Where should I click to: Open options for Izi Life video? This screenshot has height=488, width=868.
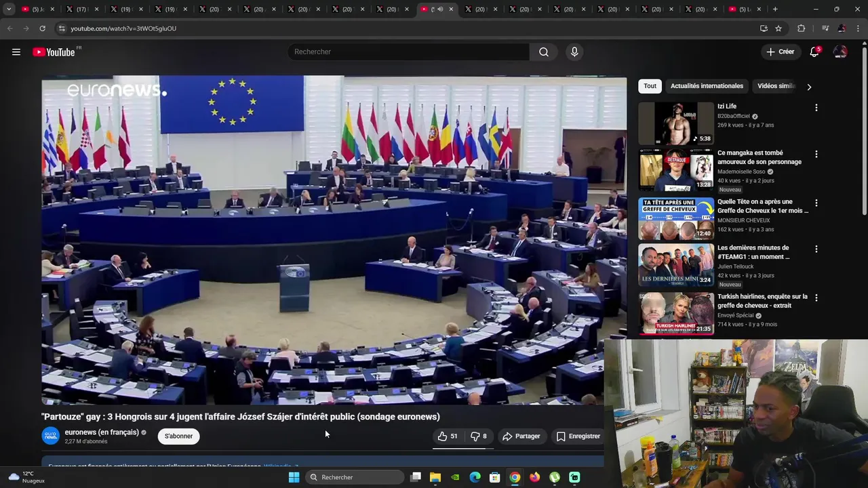[816, 108]
